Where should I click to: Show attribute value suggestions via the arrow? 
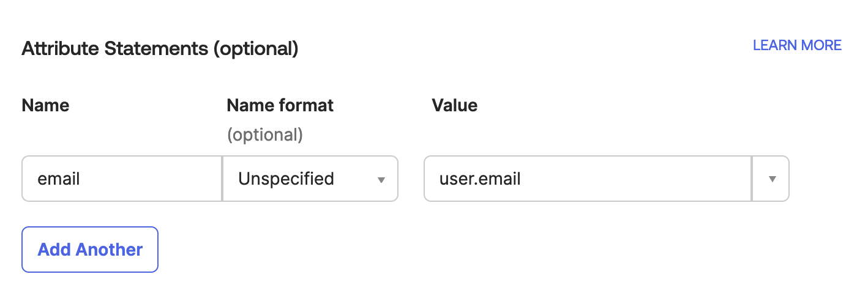pos(772,179)
